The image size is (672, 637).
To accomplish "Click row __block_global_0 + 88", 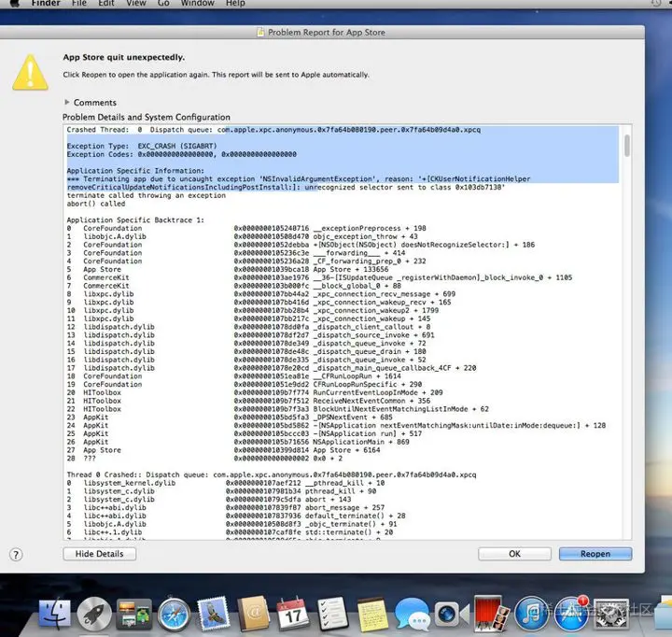I will tap(234, 286).
